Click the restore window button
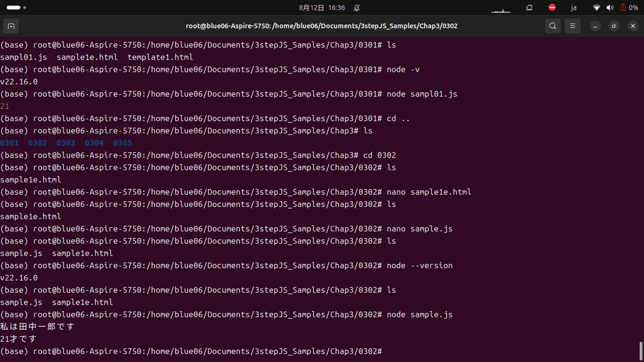Image resolution: width=644 pixels, height=362 pixels. point(613,26)
